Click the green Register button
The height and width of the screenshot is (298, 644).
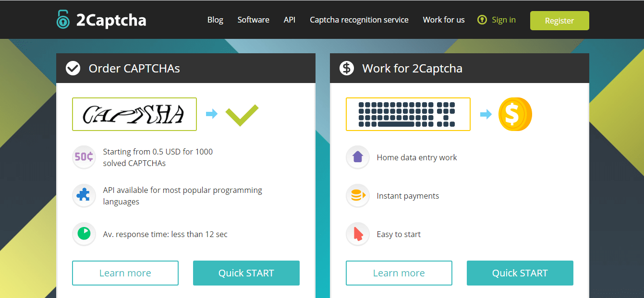tap(559, 21)
